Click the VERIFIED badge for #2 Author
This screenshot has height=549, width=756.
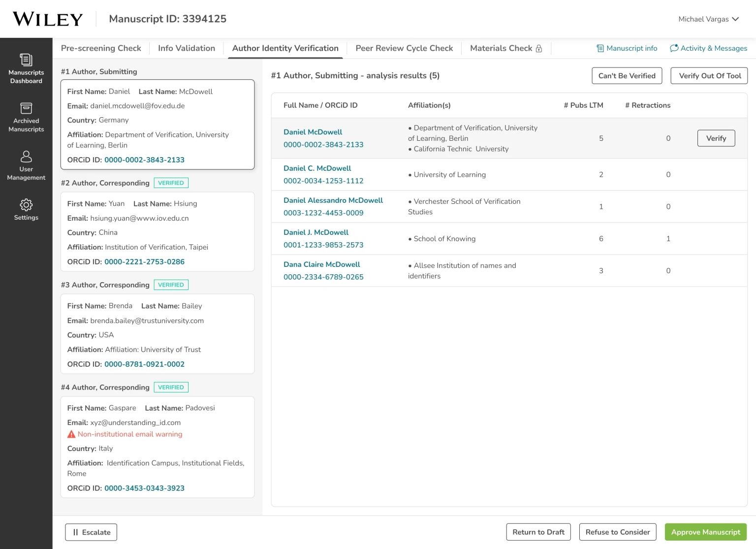(171, 183)
